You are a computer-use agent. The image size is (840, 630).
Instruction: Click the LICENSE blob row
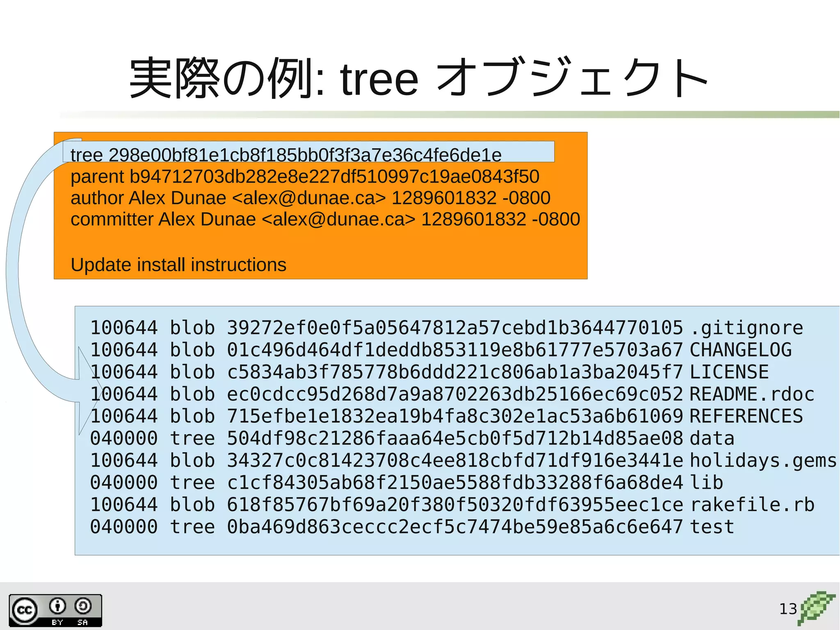click(429, 372)
